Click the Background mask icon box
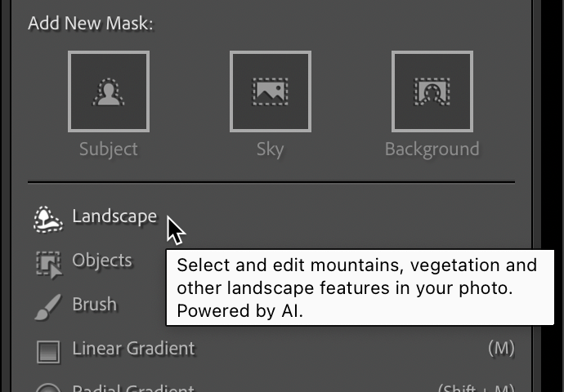Screen dimensions: 564x392 coord(432,91)
